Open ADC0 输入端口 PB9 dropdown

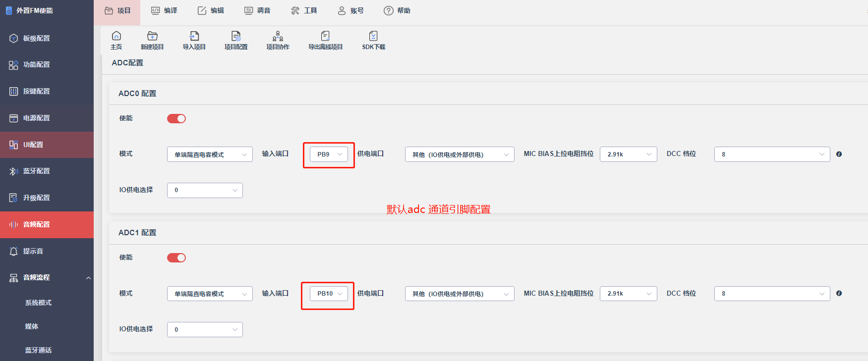tap(329, 154)
